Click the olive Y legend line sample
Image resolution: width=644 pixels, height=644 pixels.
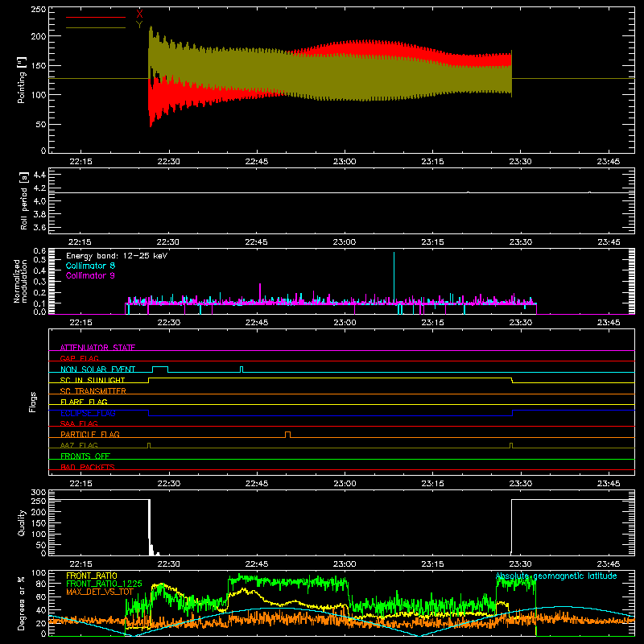click(x=96, y=27)
